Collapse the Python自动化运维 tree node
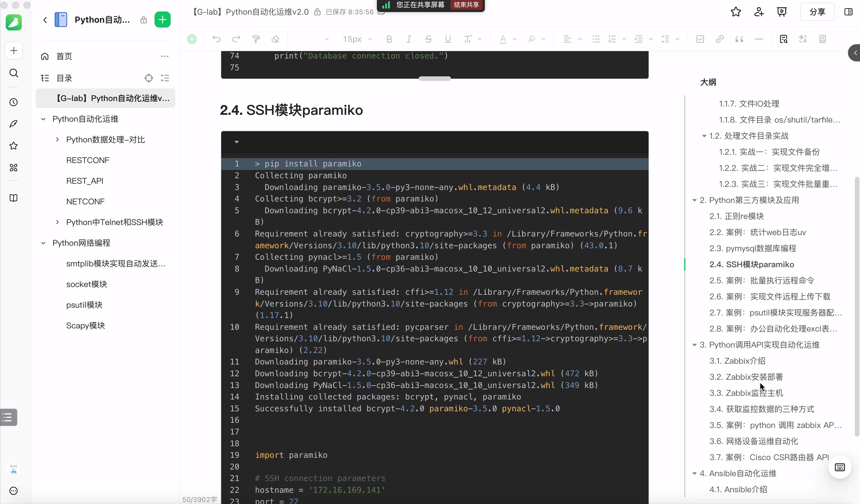The image size is (860, 504). point(43,119)
